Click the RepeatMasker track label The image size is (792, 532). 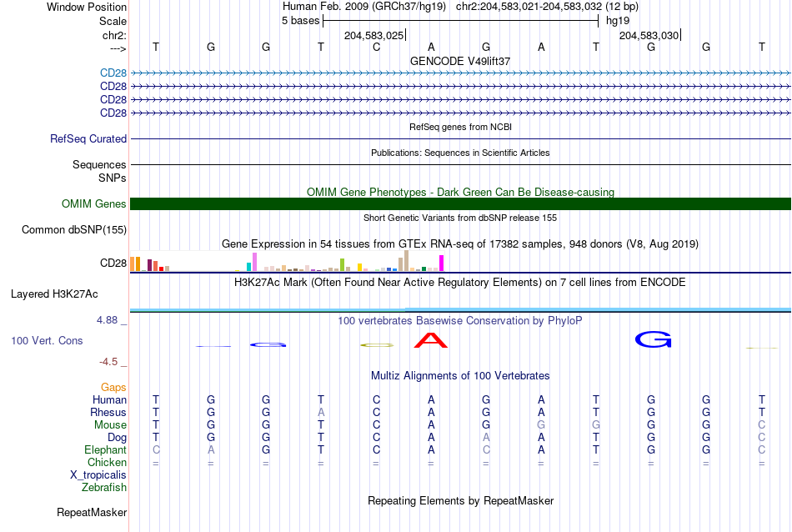pos(92,512)
